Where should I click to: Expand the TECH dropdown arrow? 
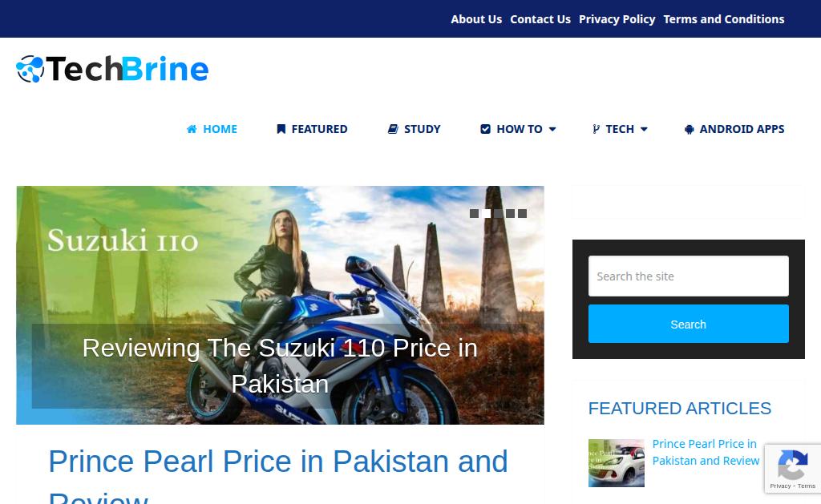[x=644, y=129]
